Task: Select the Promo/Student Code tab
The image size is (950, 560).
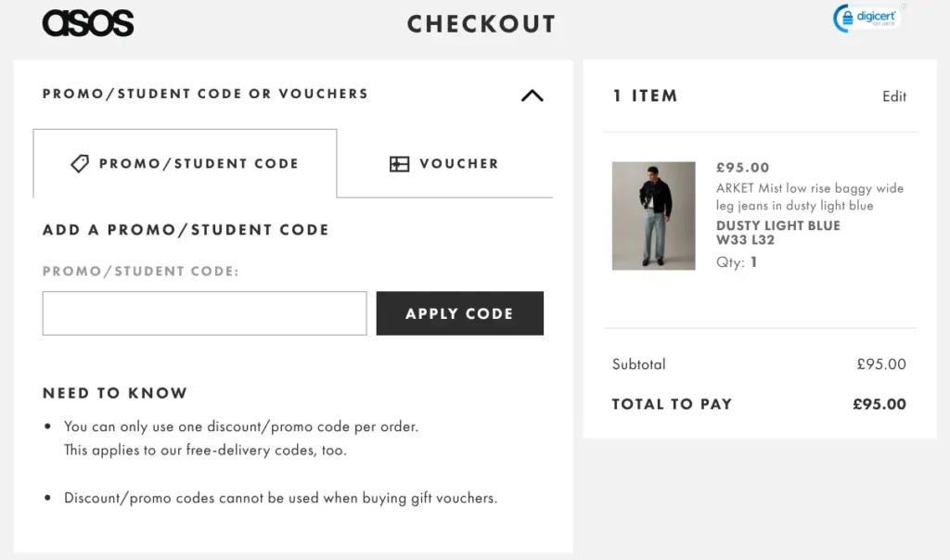Action: (x=185, y=163)
